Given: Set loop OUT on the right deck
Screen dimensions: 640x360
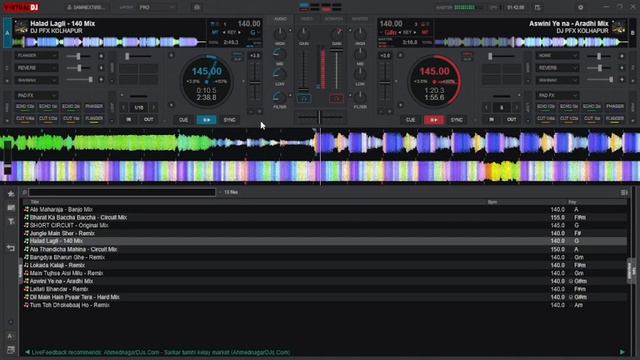Looking at the screenshot, I should tap(511, 120).
